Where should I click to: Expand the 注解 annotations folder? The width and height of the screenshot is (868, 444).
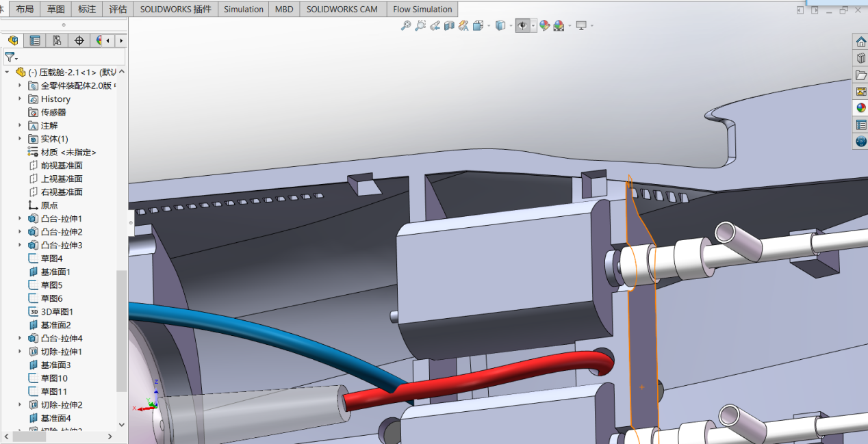coord(20,125)
